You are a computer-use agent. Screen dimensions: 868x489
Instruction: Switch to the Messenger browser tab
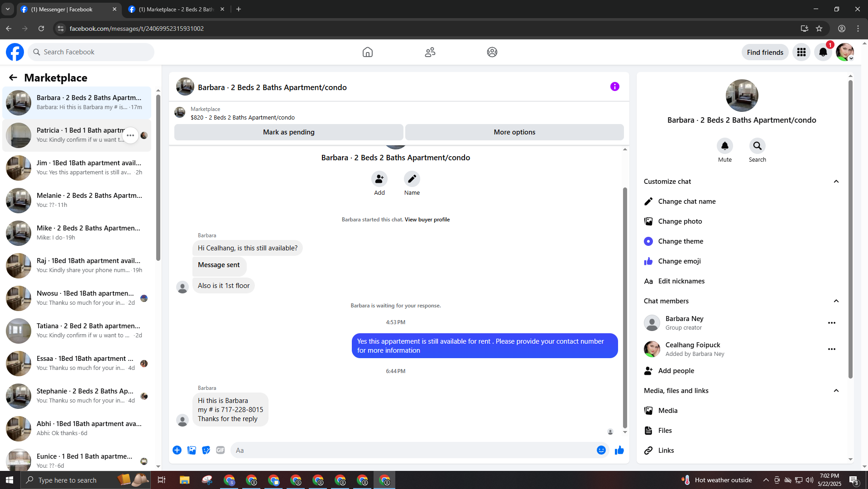pos(69,9)
